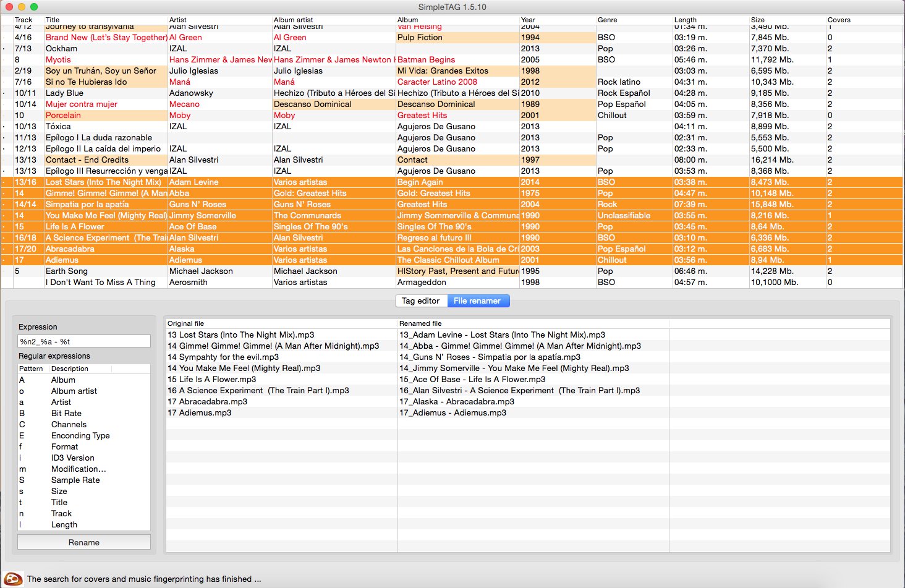Select the File renamer tab

coord(477,301)
